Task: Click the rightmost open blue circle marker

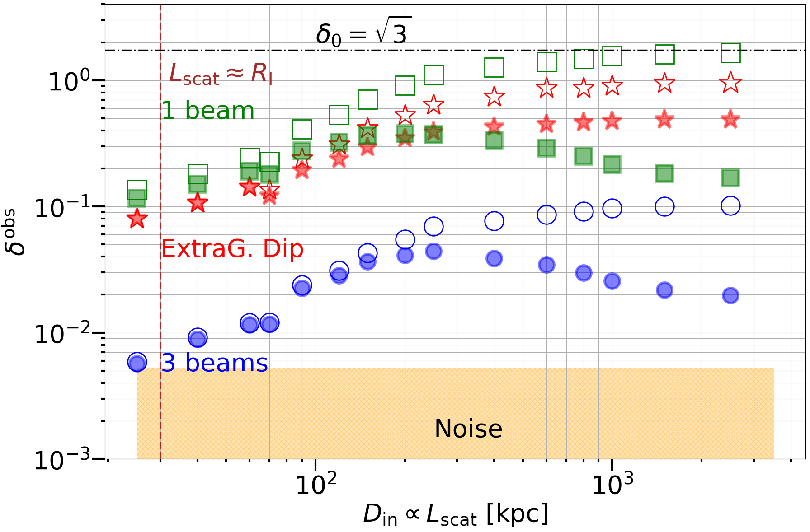Action: click(x=730, y=206)
